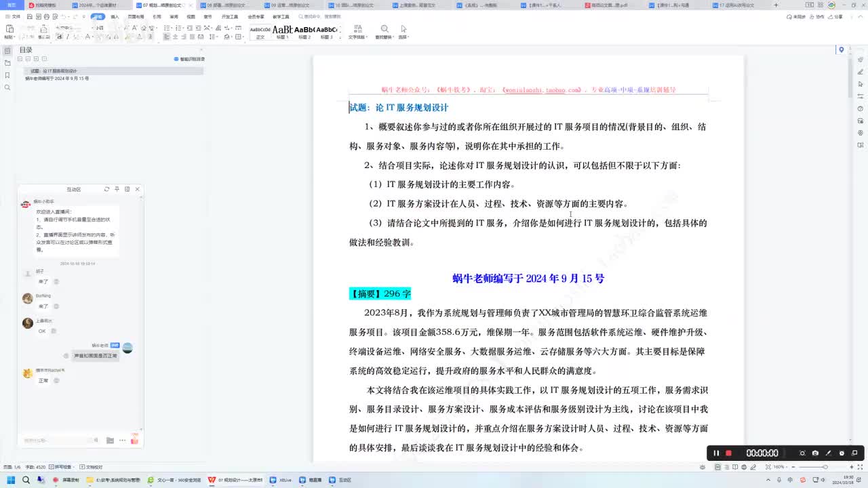Switch to the 页面布局 ribbon tab
868x488 pixels.
[136, 16]
